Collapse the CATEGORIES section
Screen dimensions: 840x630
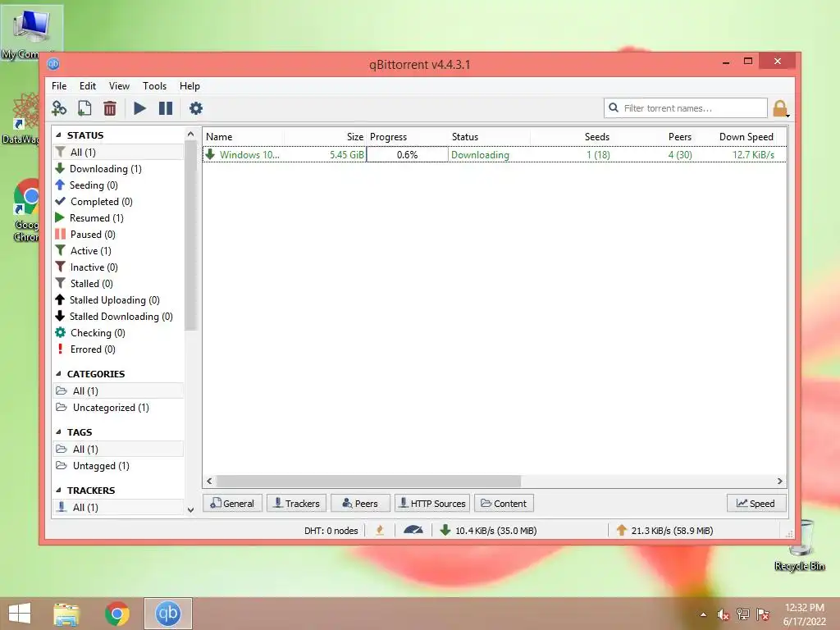[x=58, y=374]
